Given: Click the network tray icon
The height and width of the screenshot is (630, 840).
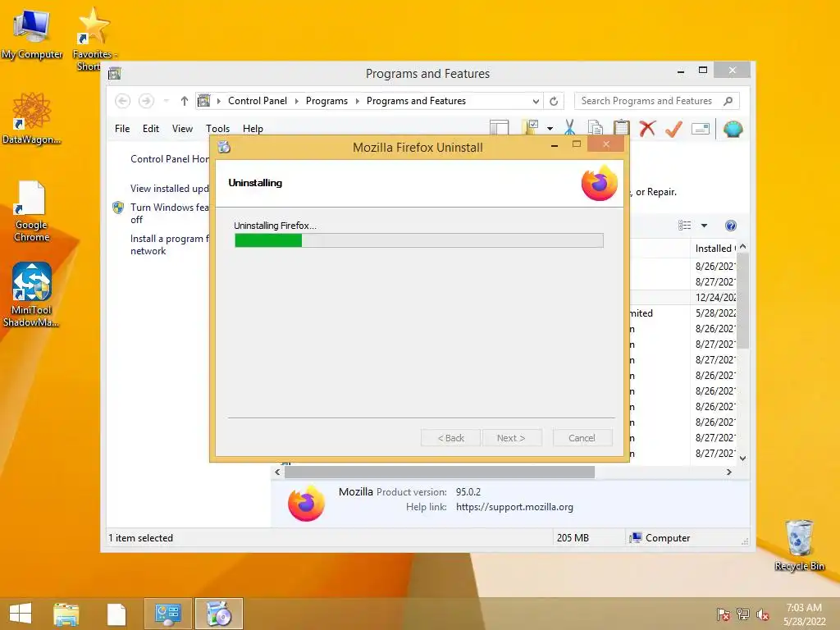Looking at the screenshot, I should [743, 614].
